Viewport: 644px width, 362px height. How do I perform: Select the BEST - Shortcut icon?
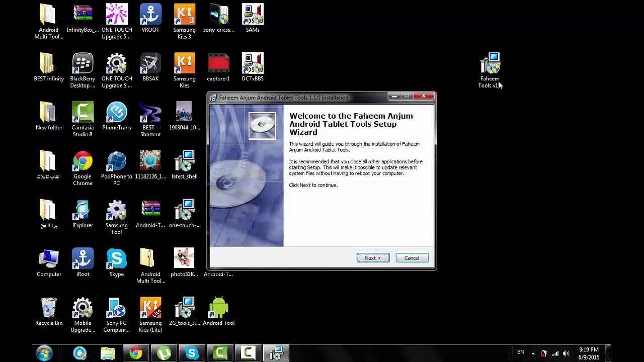pyautogui.click(x=150, y=119)
